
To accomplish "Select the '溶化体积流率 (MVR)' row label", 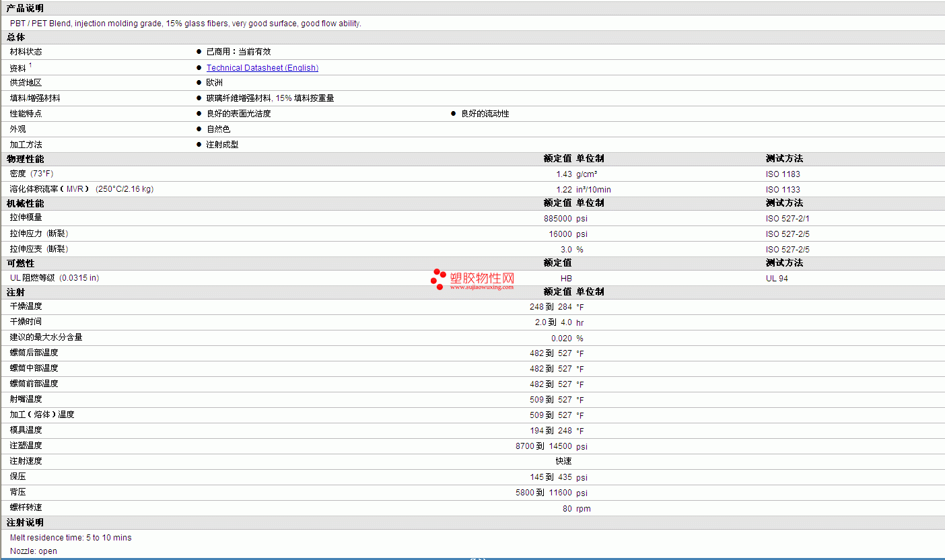I will click(81, 189).
